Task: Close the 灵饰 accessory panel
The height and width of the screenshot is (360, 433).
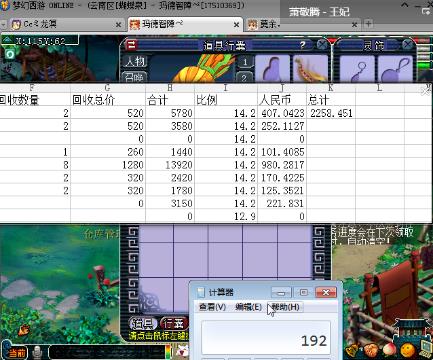Action: coord(407,45)
